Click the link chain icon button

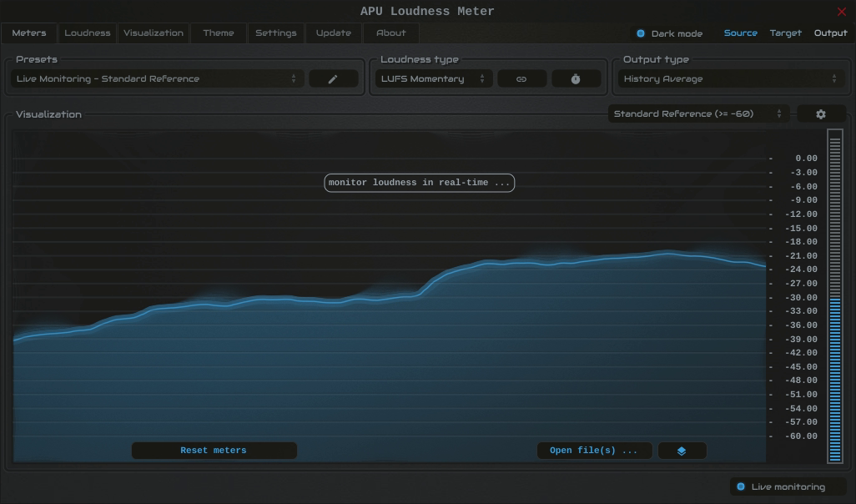tap(521, 79)
